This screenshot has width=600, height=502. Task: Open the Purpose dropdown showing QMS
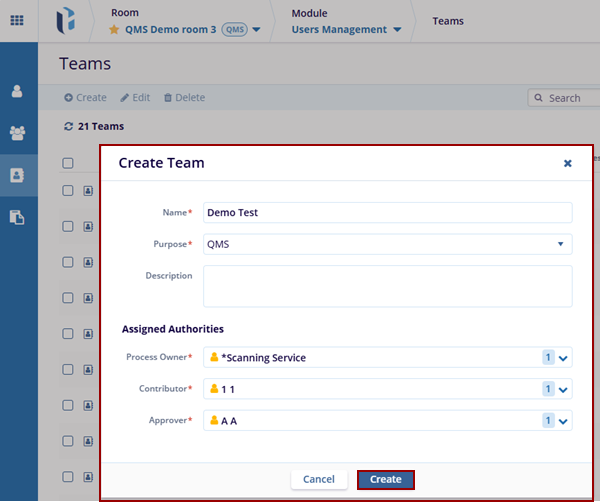tap(387, 244)
